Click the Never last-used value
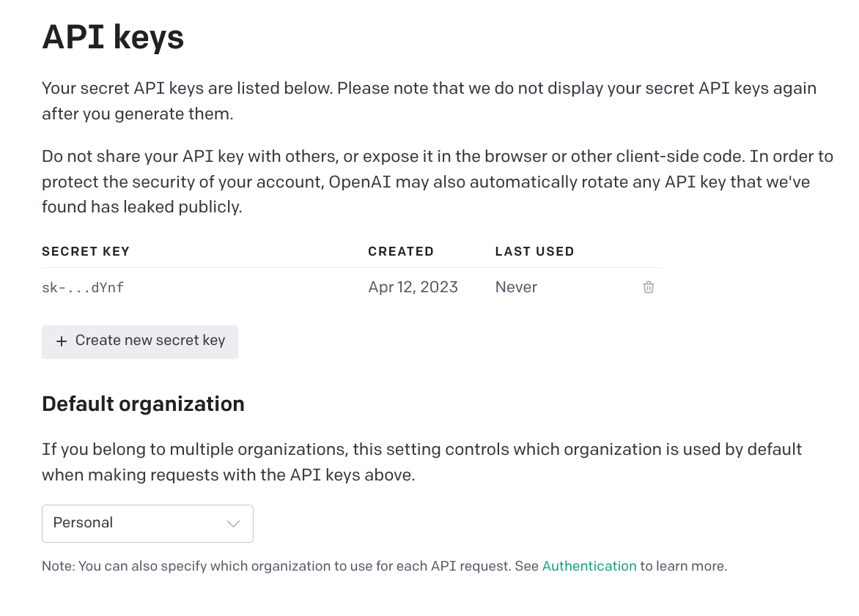This screenshot has width=859, height=616. (516, 287)
